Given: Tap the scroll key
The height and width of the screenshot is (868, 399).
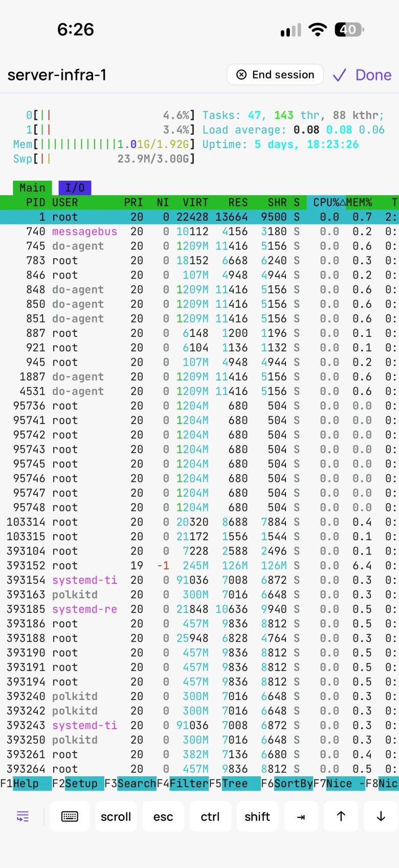Looking at the screenshot, I should 116,816.
